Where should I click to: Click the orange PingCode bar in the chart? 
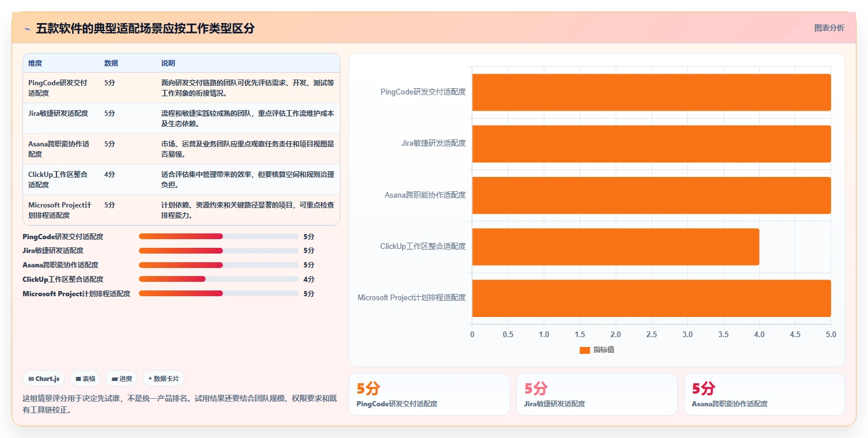click(651, 92)
